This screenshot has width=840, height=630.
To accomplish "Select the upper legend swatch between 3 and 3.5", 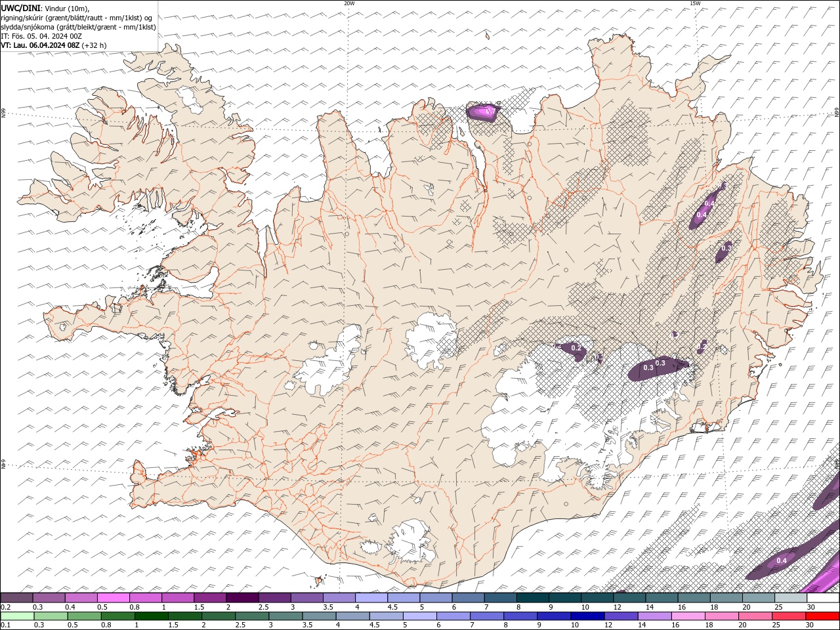I will (x=306, y=598).
